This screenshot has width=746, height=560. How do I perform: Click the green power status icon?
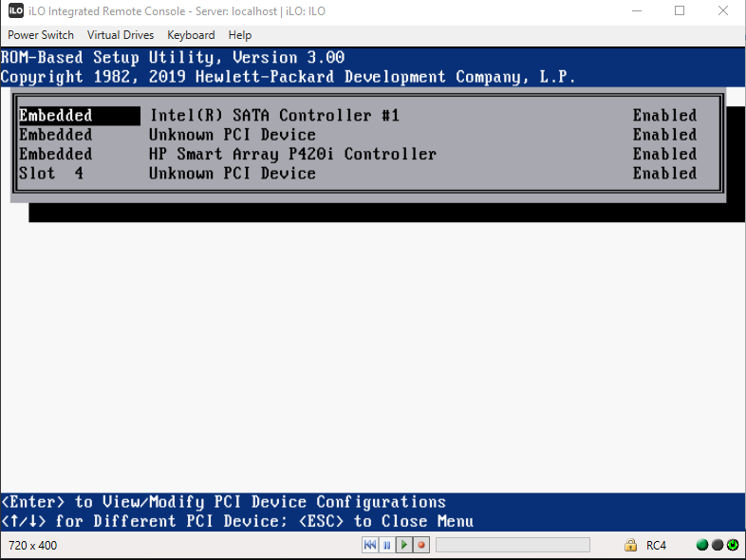click(x=733, y=545)
